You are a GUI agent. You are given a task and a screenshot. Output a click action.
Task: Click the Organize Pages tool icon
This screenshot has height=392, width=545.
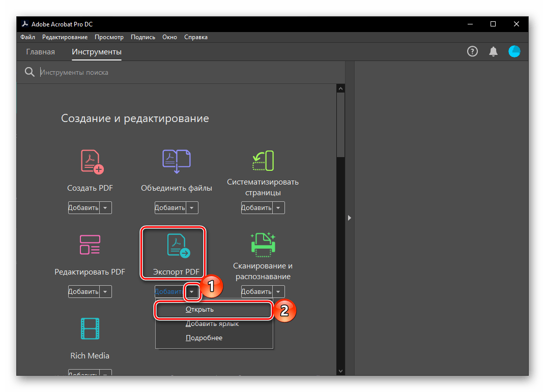click(x=263, y=161)
